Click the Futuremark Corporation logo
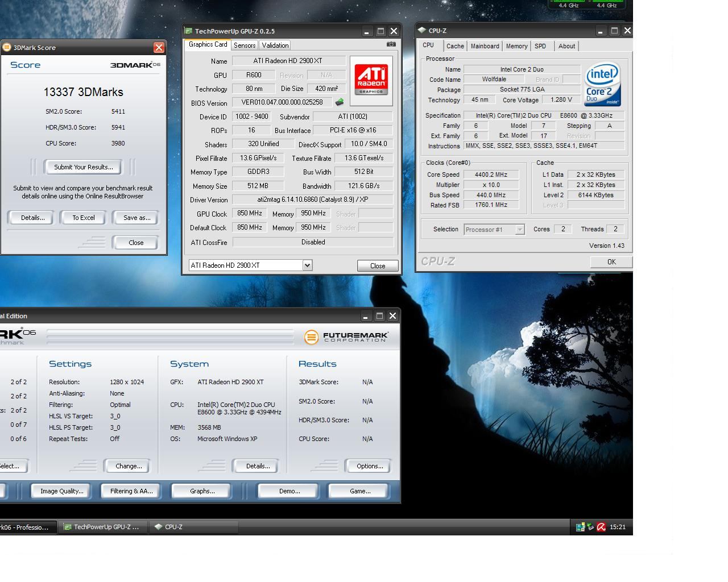The width and height of the screenshot is (728, 582). [x=346, y=337]
